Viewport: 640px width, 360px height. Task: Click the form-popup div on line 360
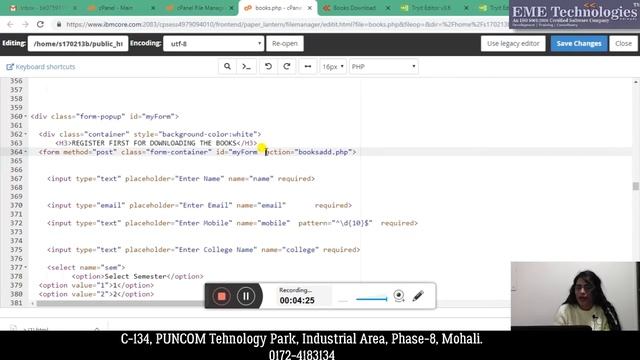pos(104,117)
